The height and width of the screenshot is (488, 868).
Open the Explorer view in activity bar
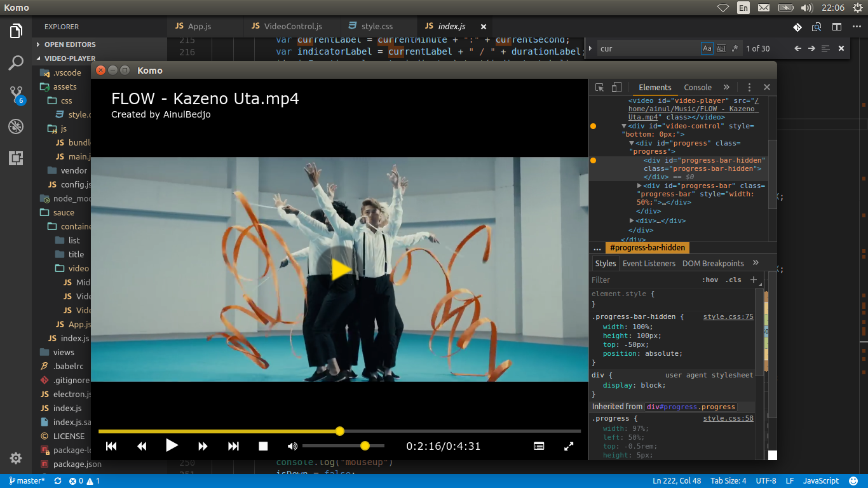(16, 30)
